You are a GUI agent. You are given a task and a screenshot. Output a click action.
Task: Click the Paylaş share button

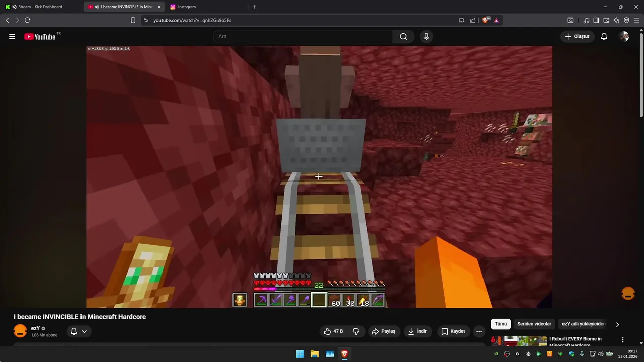coord(384,331)
